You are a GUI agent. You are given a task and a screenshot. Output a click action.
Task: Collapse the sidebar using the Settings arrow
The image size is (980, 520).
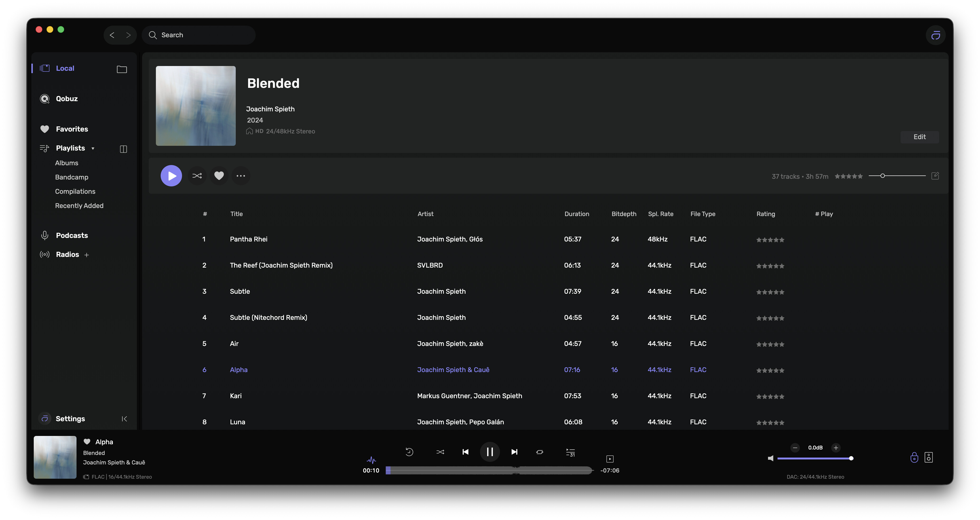[124, 419]
